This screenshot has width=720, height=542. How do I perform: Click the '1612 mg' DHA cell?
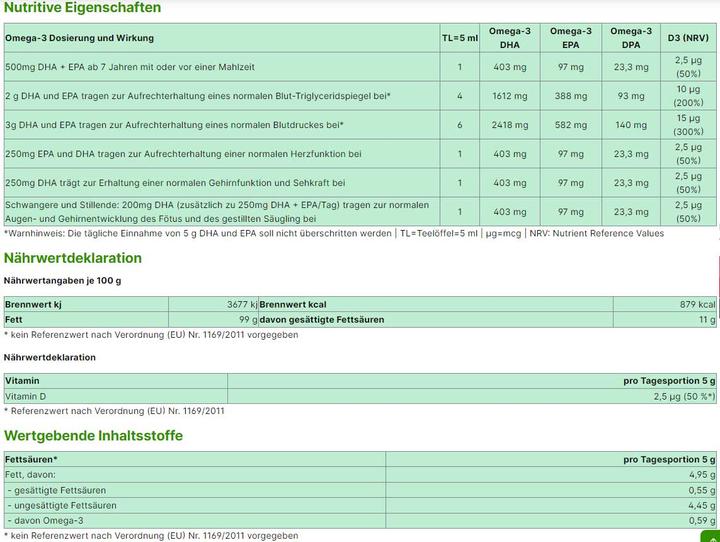point(509,96)
